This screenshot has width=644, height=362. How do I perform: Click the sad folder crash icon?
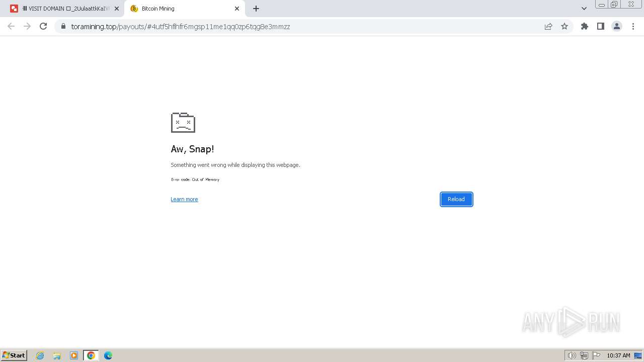point(183,123)
